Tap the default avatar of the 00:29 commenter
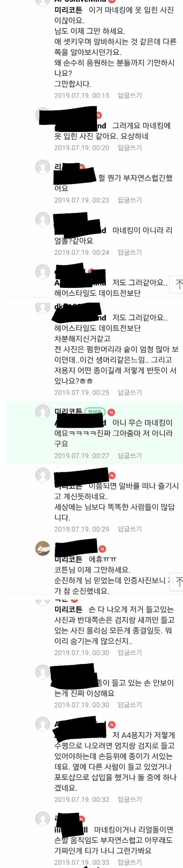 (43, 475)
